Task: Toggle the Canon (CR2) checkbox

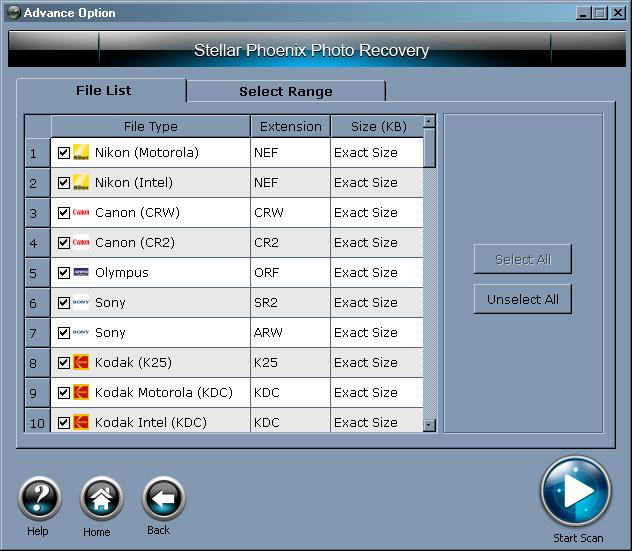Action: point(64,243)
